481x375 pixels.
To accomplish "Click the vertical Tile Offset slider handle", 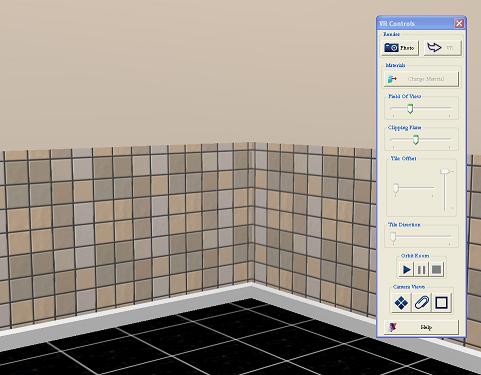I will click(445, 172).
